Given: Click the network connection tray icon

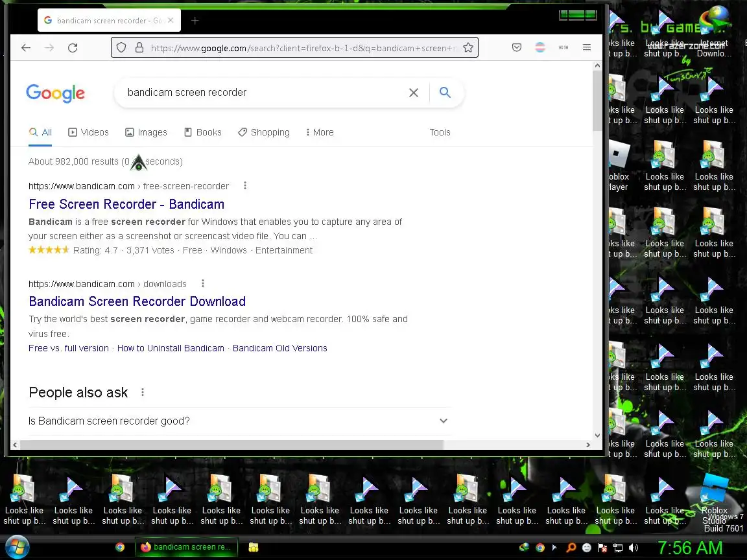Looking at the screenshot, I should point(618,548).
